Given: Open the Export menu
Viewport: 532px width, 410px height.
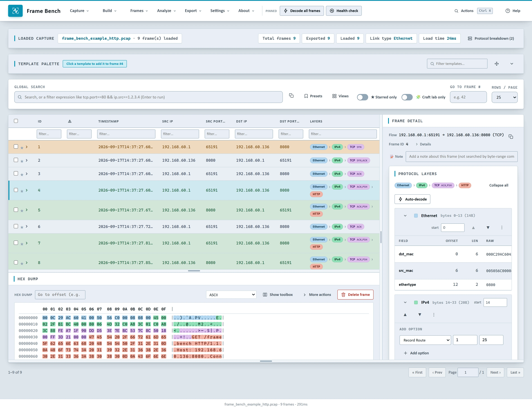Looking at the screenshot, I should pos(193,11).
